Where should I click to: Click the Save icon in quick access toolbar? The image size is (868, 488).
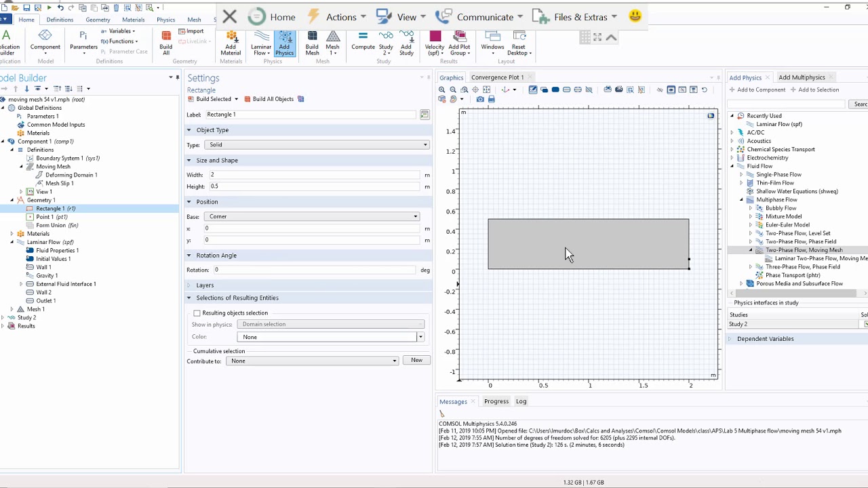coord(26,7)
